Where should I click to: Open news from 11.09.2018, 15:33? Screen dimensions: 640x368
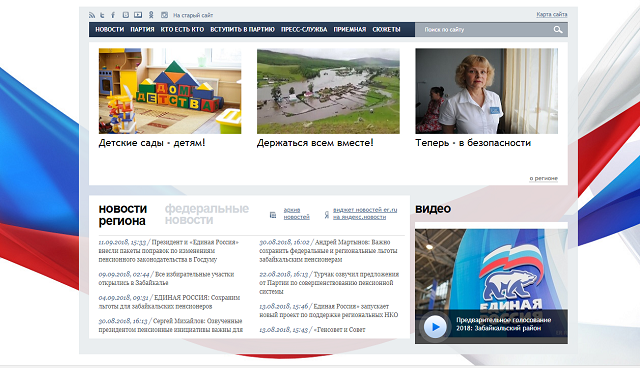(x=169, y=251)
